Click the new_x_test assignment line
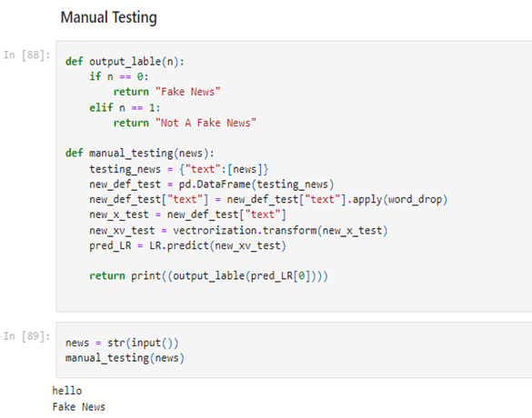This screenshot has height=418, width=532. tap(188, 214)
